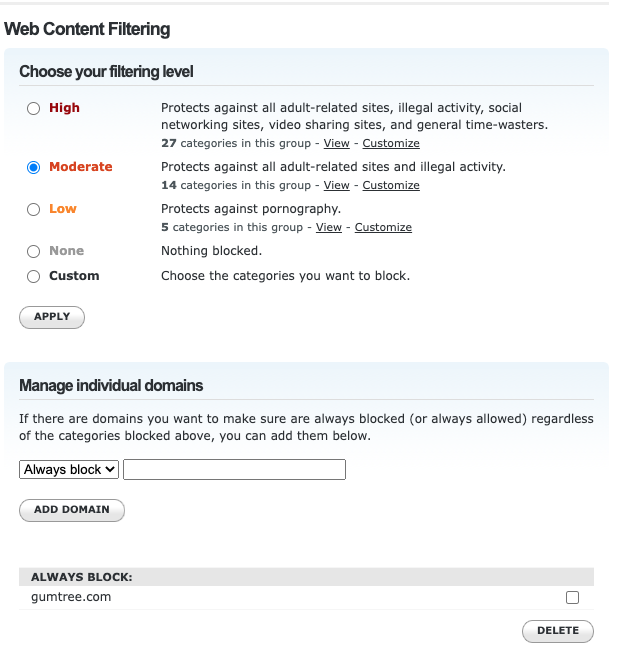Select the High filtering level radio button
617x663 pixels.
[x=34, y=108]
